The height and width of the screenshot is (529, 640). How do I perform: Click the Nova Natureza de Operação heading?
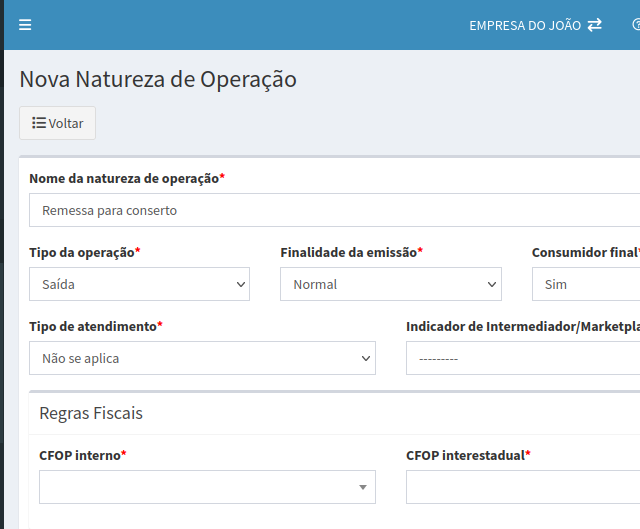coord(158,79)
